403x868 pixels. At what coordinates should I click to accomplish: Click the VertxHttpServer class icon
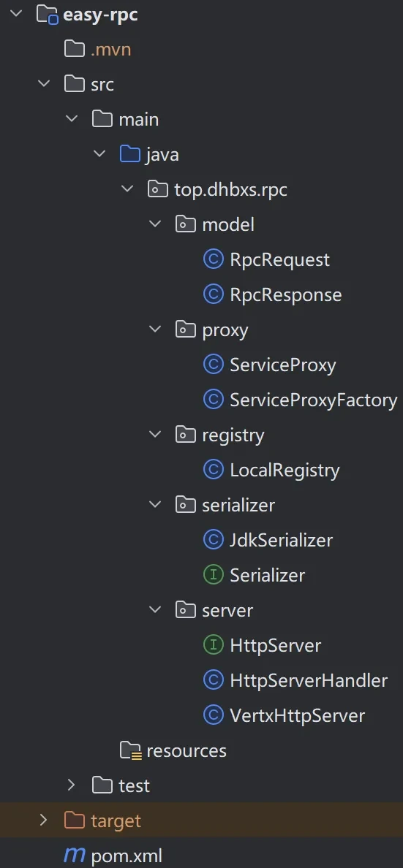coord(214,716)
